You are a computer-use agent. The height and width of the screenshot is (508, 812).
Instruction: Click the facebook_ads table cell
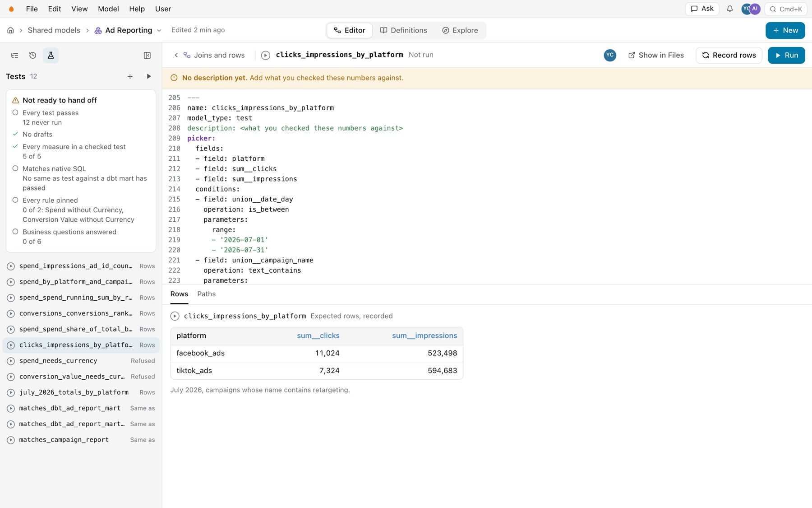click(x=200, y=353)
